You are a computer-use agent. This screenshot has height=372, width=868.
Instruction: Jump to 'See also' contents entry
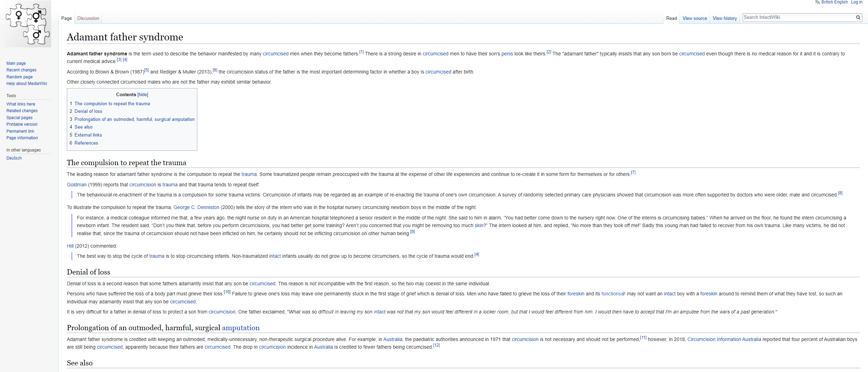coord(84,127)
